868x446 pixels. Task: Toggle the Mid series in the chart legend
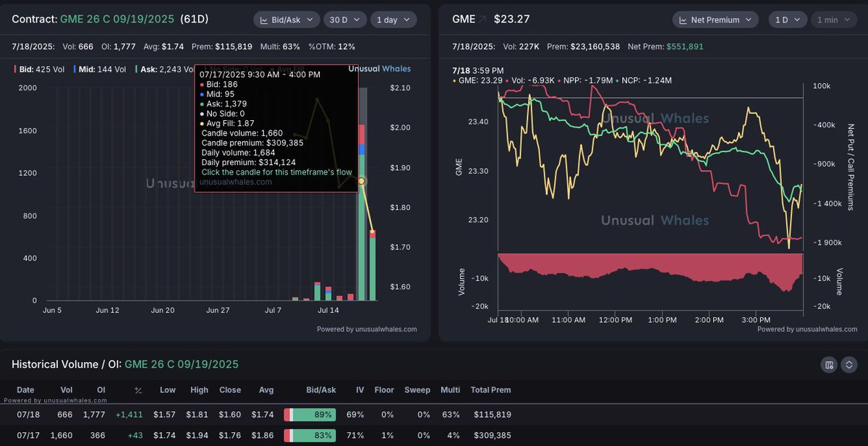coord(100,70)
